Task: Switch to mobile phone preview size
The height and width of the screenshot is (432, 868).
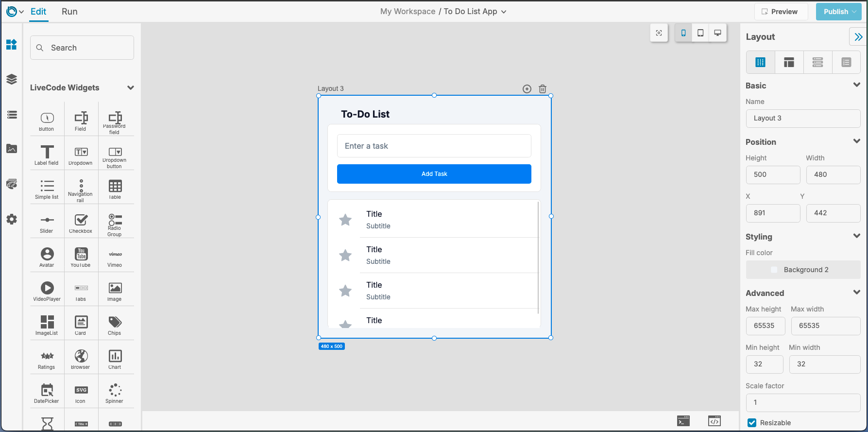Action: [x=683, y=33]
